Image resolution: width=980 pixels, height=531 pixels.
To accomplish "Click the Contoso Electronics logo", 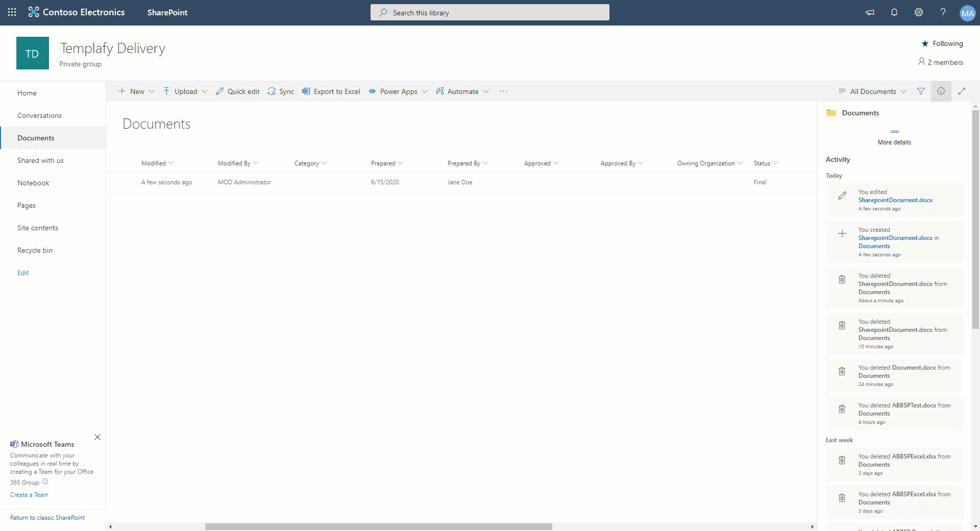I will tap(77, 12).
